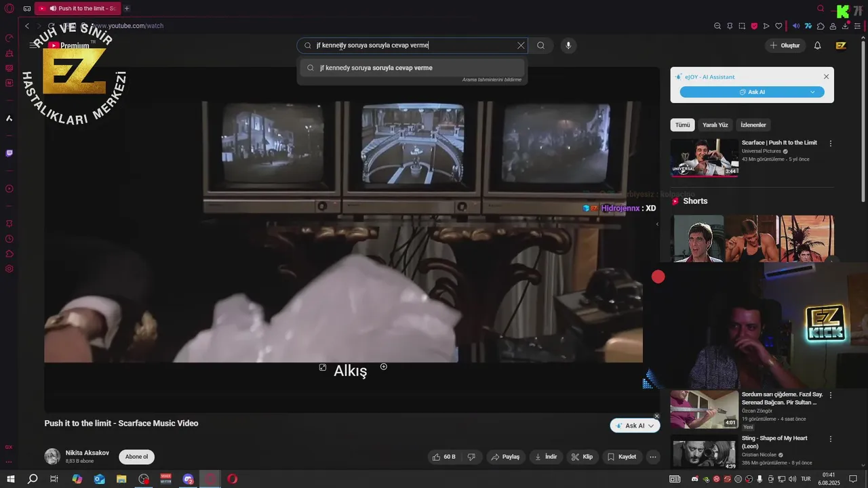Viewport: 868px width, 488px height.
Task: Open the browser downloads icon
Action: (x=846, y=26)
